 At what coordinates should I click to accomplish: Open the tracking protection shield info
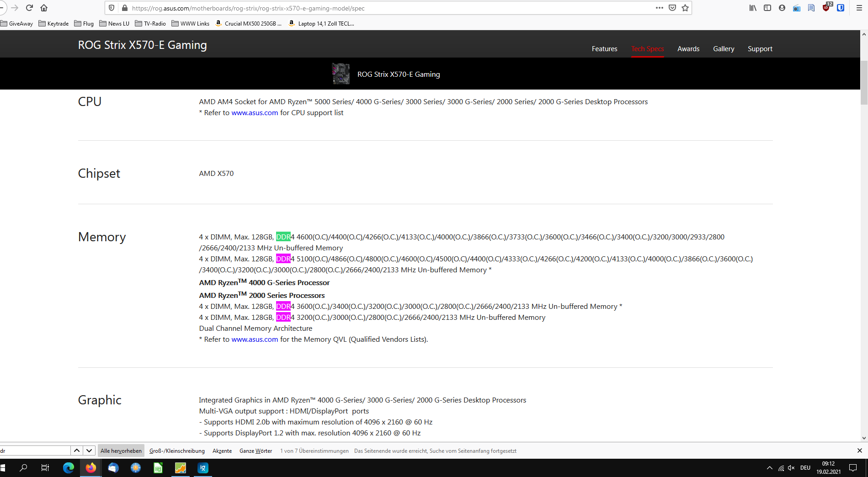click(112, 8)
